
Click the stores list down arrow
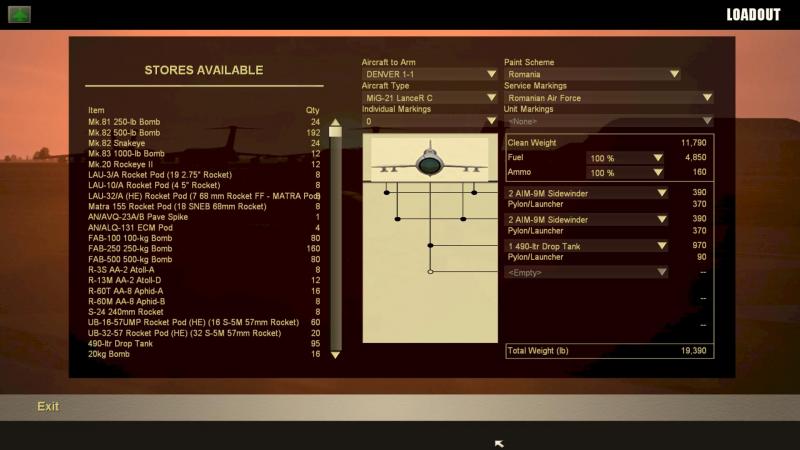335,355
